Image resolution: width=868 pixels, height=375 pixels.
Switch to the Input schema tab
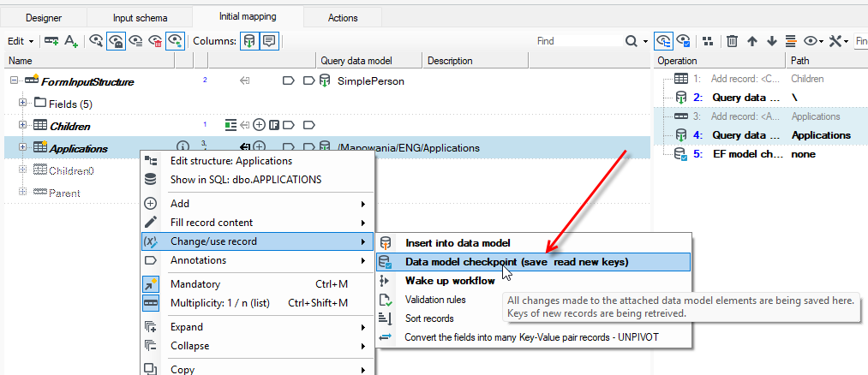tap(140, 18)
